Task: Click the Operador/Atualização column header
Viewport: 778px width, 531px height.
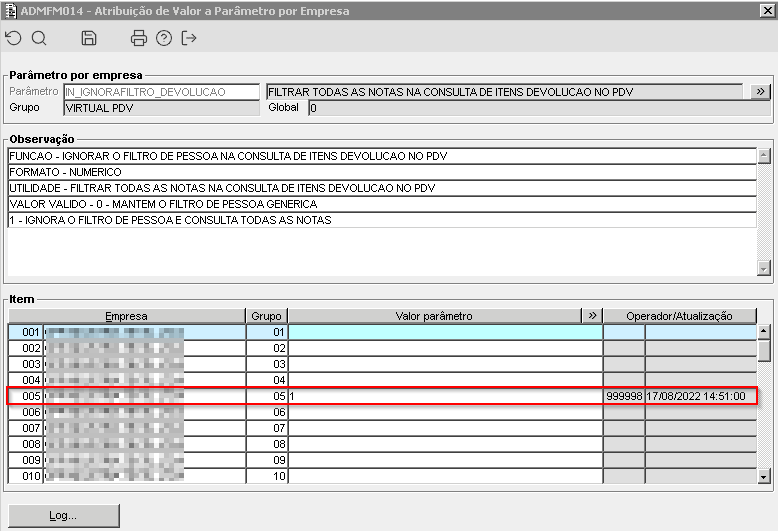Action: click(x=679, y=316)
